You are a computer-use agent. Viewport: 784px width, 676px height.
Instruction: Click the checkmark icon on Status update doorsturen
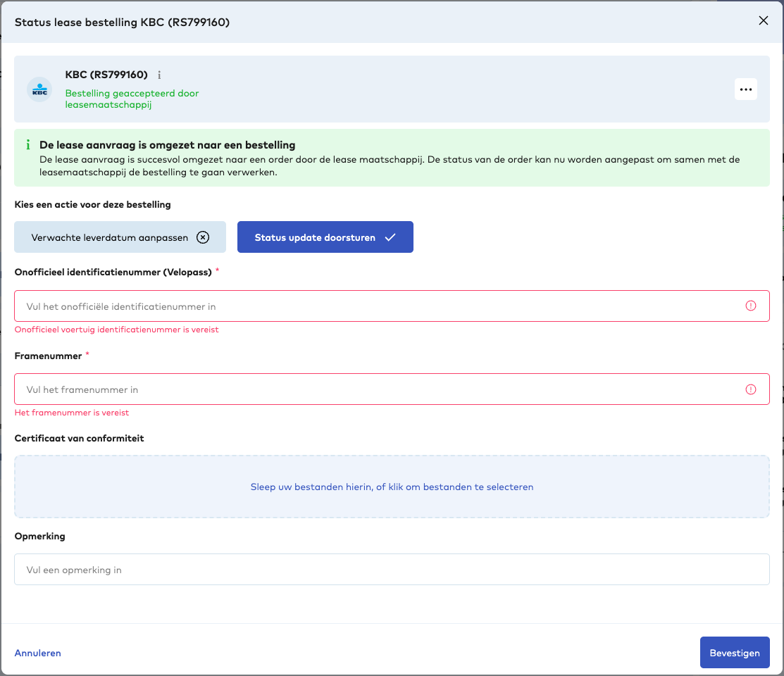(x=390, y=237)
